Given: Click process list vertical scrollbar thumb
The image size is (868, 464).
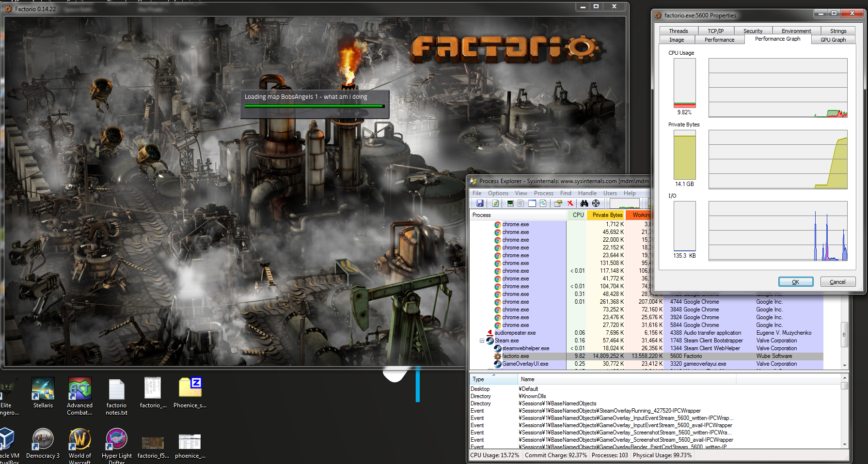Looking at the screenshot, I should pos(844,334).
